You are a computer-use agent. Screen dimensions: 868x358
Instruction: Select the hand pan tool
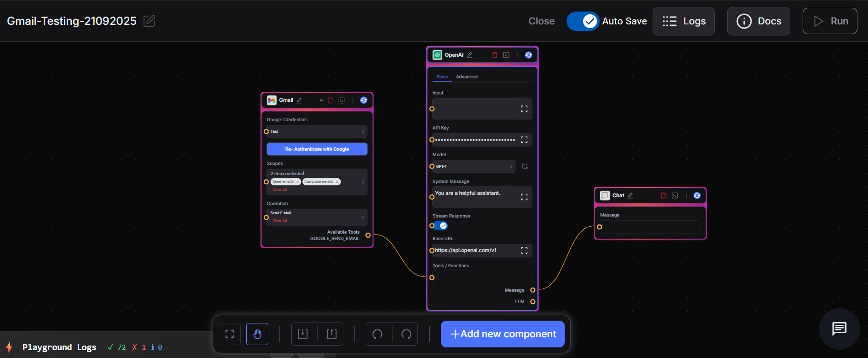click(x=257, y=334)
